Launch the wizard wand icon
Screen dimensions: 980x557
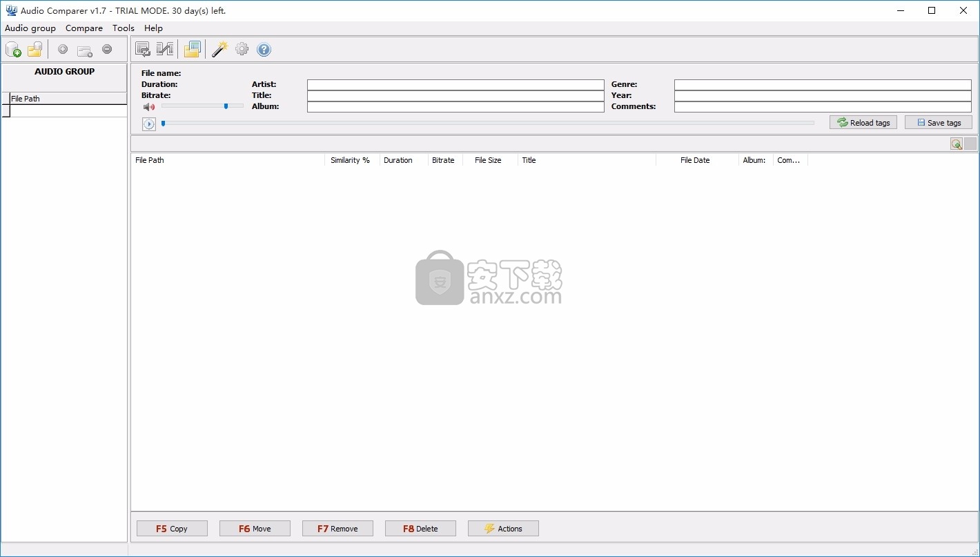coord(219,49)
